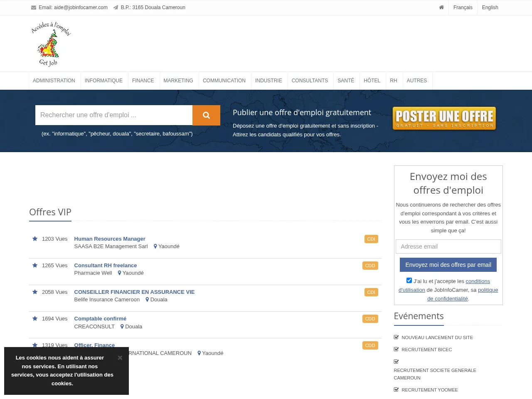The image size is (532, 399).
Task: Click location pin next to Yaoundé for SAASA
Action: point(155,246)
